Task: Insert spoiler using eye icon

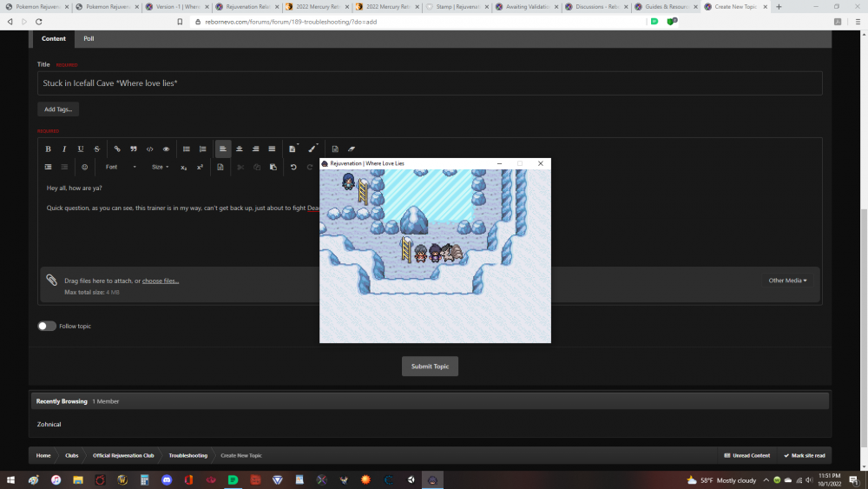Action: (x=166, y=149)
